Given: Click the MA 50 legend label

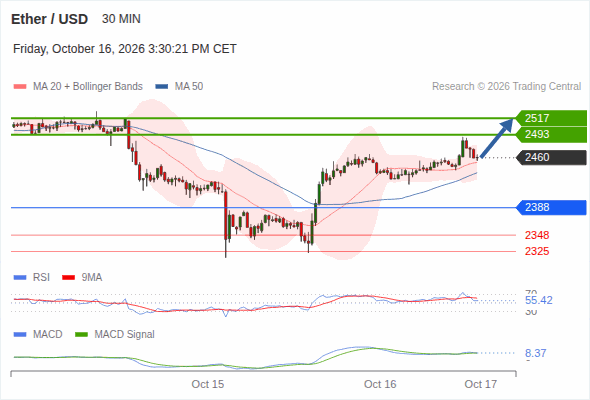Looking at the screenshot, I should point(189,87).
